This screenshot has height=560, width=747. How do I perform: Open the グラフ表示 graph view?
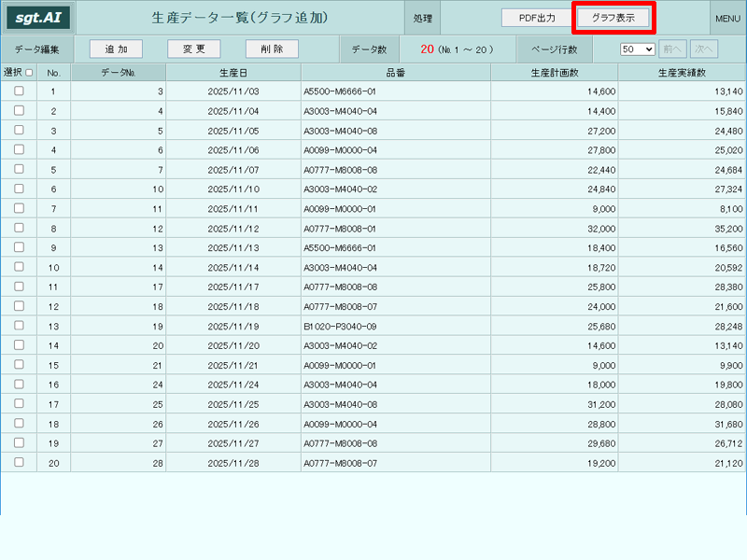[613, 18]
